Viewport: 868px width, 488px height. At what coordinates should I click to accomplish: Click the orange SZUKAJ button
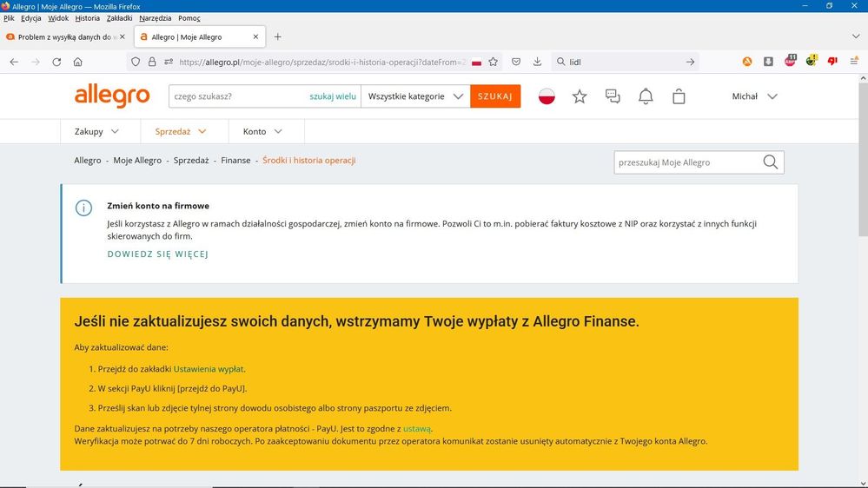pyautogui.click(x=495, y=96)
